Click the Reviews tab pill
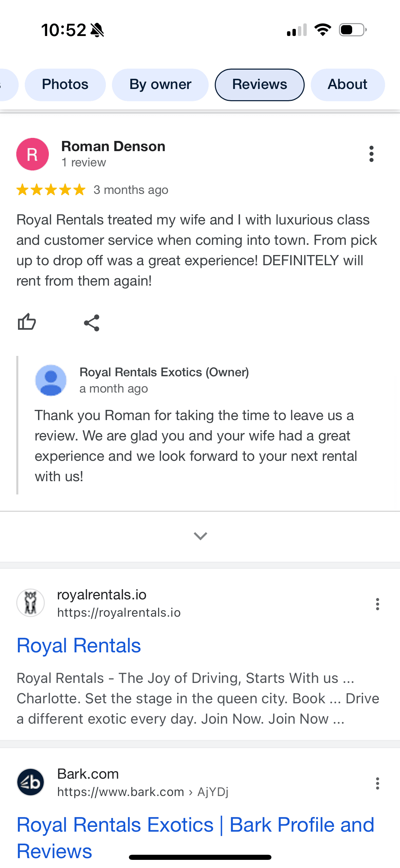The width and height of the screenshot is (400, 868). (x=260, y=84)
